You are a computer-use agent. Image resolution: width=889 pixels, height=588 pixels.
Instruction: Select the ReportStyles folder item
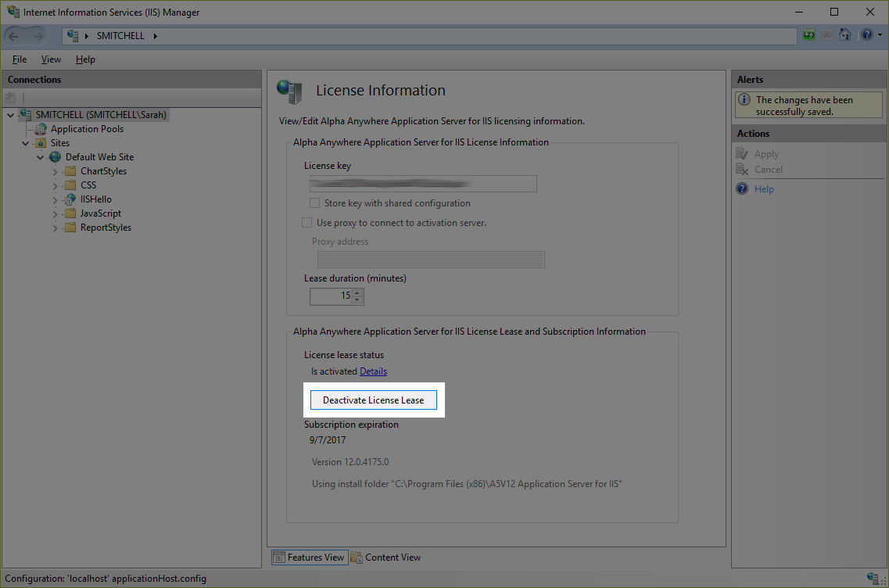point(106,228)
